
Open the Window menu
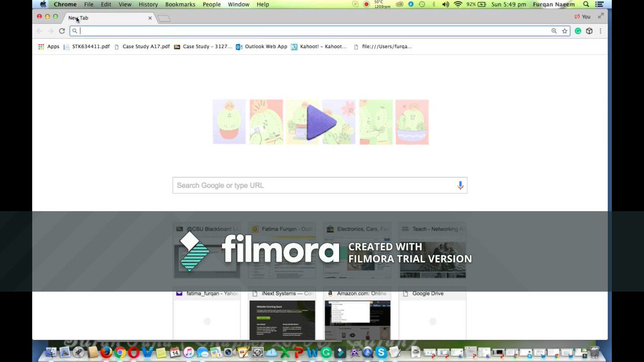click(239, 4)
